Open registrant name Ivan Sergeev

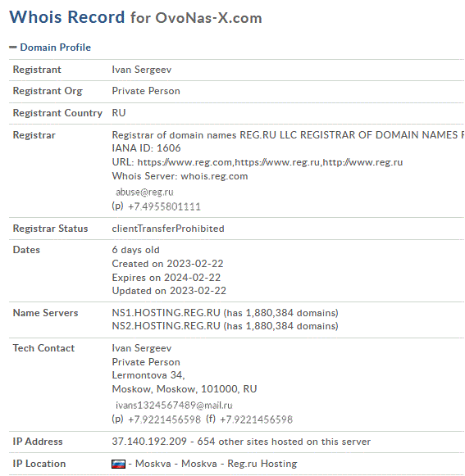coord(142,70)
